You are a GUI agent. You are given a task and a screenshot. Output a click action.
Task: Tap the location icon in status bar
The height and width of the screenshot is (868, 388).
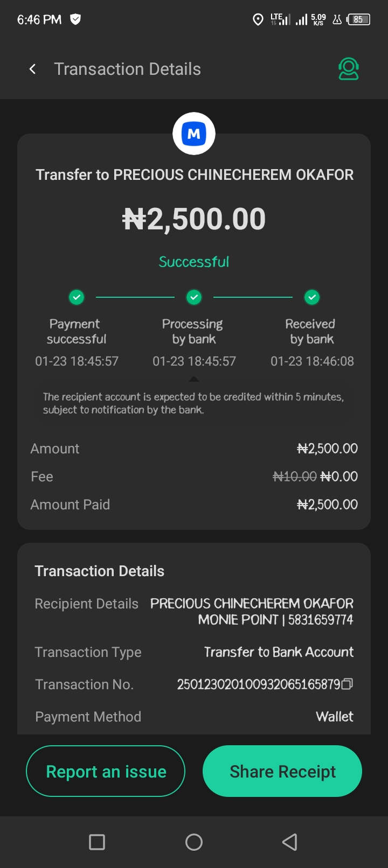pos(258,20)
